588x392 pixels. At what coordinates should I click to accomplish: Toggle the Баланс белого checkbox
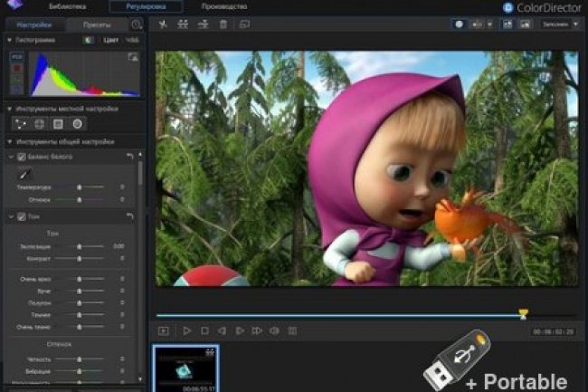(22, 157)
